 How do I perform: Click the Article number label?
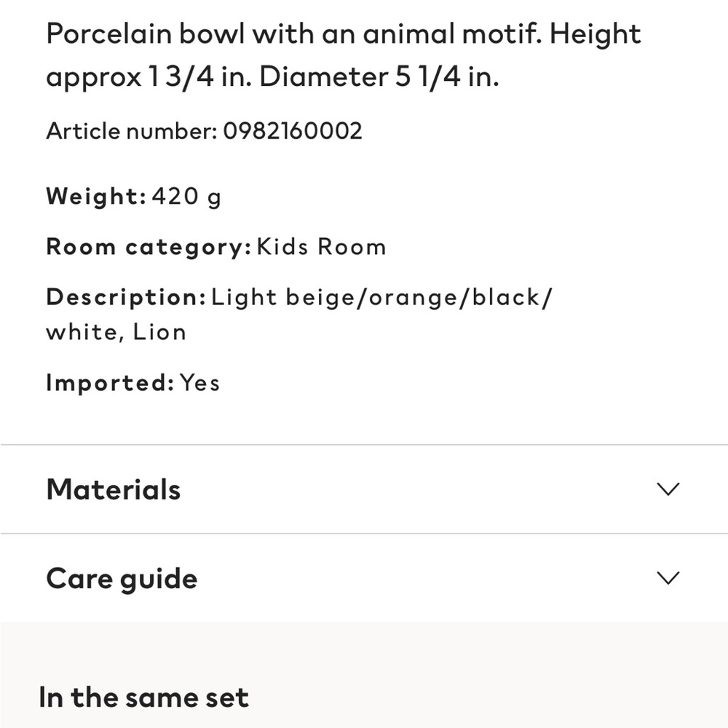pyautogui.click(x=132, y=131)
